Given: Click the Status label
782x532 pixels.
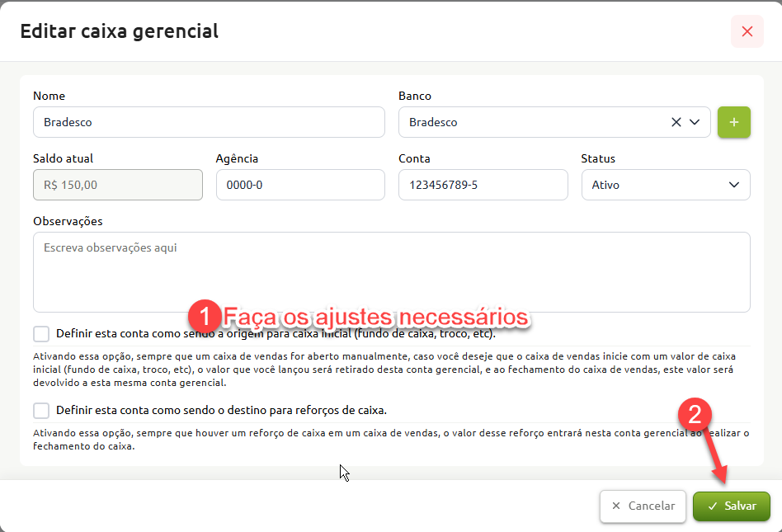Looking at the screenshot, I should [598, 158].
